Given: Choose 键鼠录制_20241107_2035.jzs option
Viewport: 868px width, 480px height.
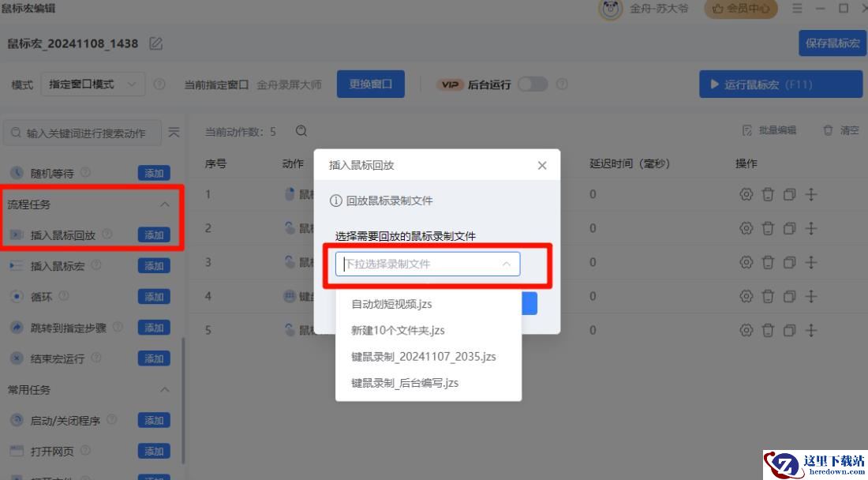Looking at the screenshot, I should click(x=428, y=357).
